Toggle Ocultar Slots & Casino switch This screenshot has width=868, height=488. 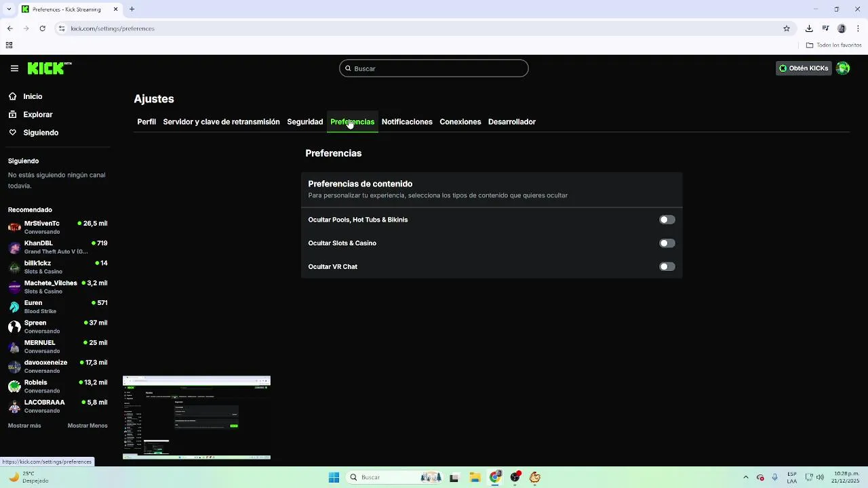point(667,243)
